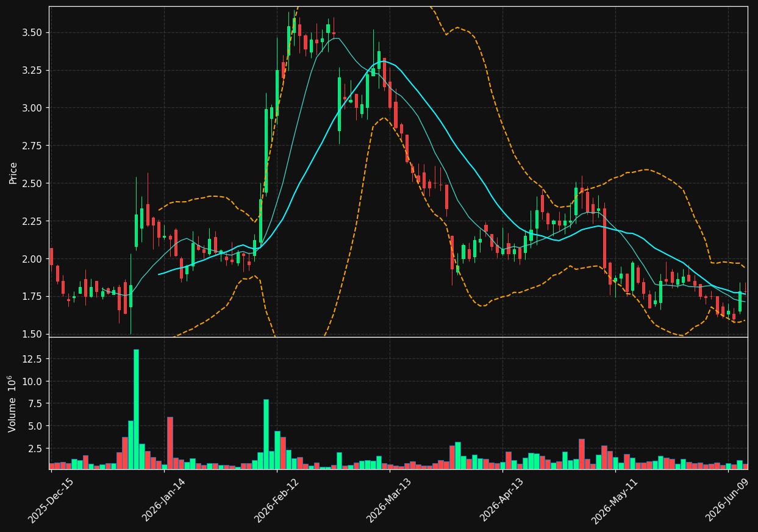Image resolution: width=758 pixels, height=532 pixels.
Task: Click the 10.0 volume tick label
Action: [33, 381]
